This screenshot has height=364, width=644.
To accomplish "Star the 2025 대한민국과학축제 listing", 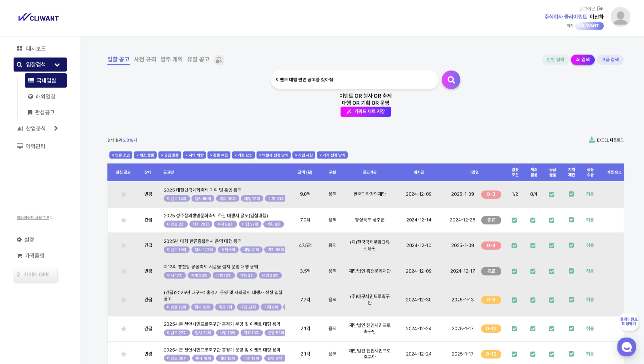I will pos(123,194).
